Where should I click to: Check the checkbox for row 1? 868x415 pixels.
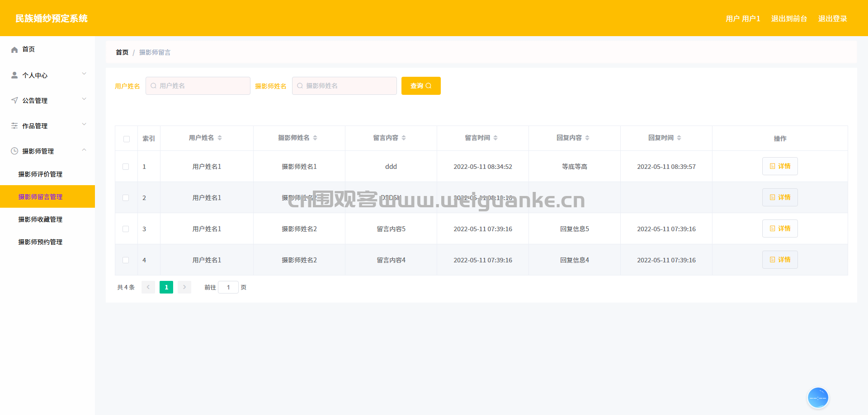pyautogui.click(x=126, y=167)
